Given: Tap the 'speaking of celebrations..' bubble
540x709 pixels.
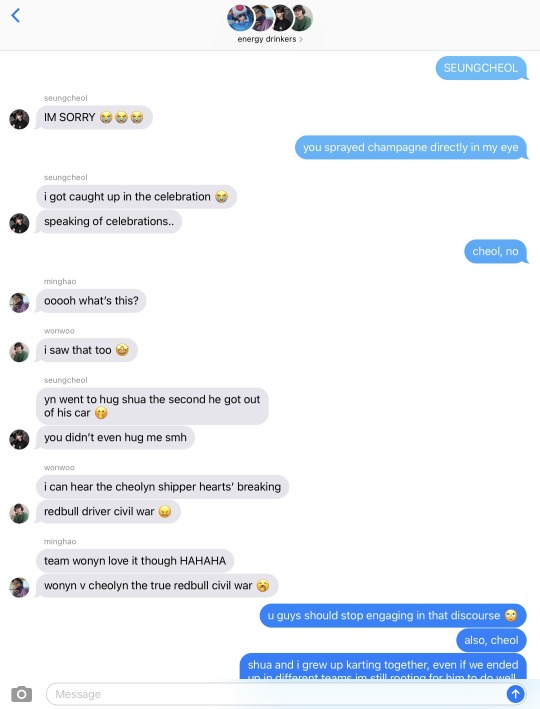Looking at the screenshot, I should coord(109,222).
